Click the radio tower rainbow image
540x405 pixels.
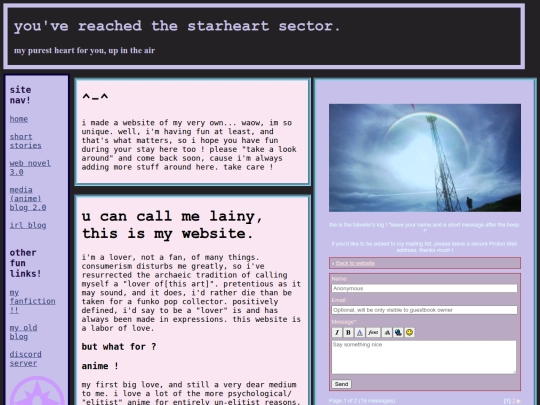coord(425,158)
